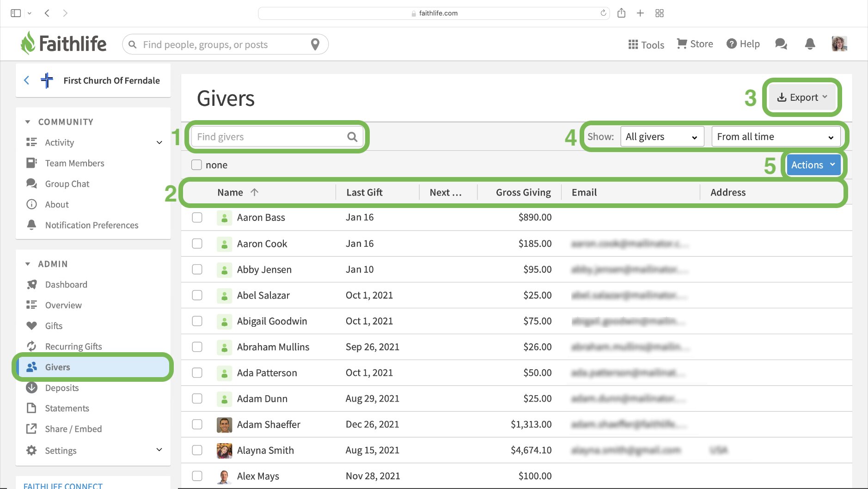The height and width of the screenshot is (489, 868).
Task: Click Alayna Smith's profile photo
Action: point(224,451)
